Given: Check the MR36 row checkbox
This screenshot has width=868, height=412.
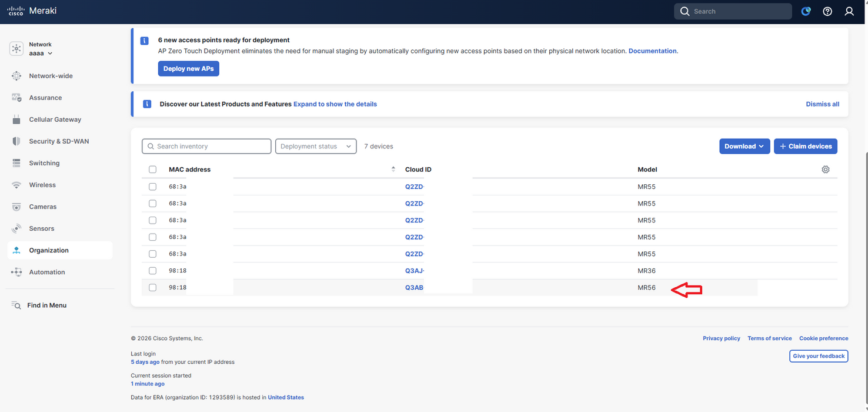Looking at the screenshot, I should click(x=153, y=271).
